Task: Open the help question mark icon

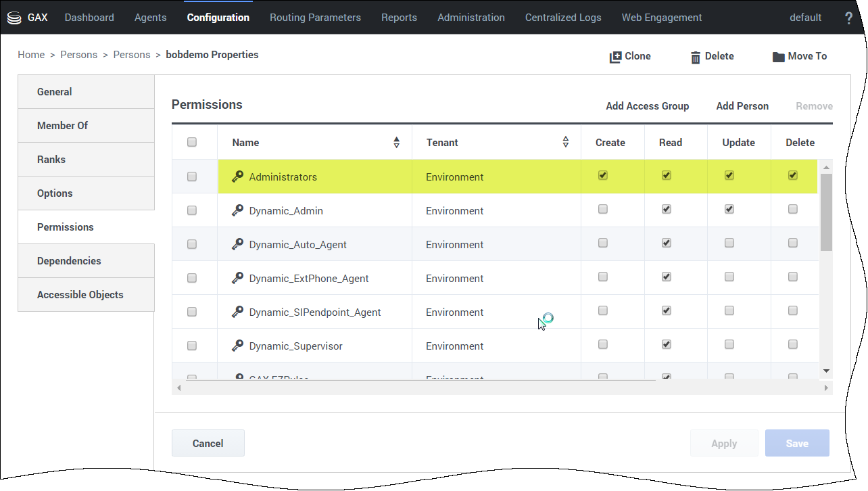Action: (849, 18)
